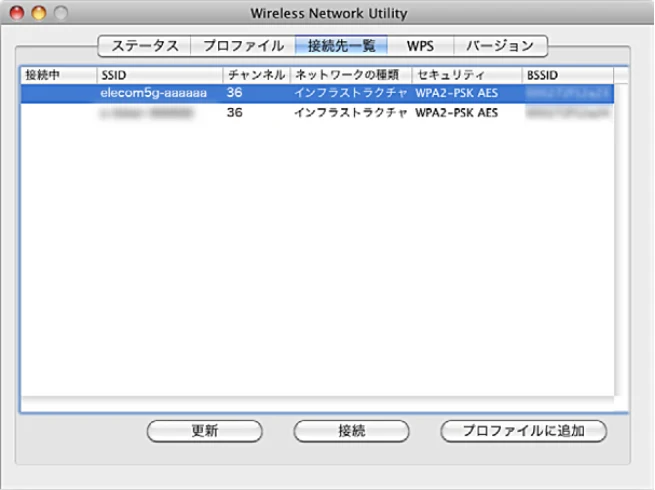Click the プロファイルに追加 button
Screen dimensions: 655x490
[523, 431]
